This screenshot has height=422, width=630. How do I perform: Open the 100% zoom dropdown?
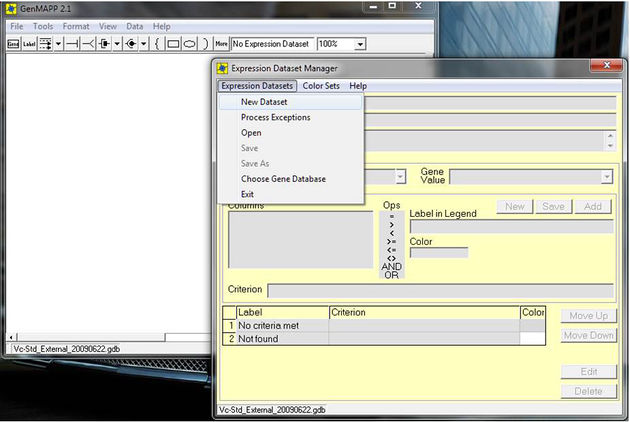[x=360, y=44]
